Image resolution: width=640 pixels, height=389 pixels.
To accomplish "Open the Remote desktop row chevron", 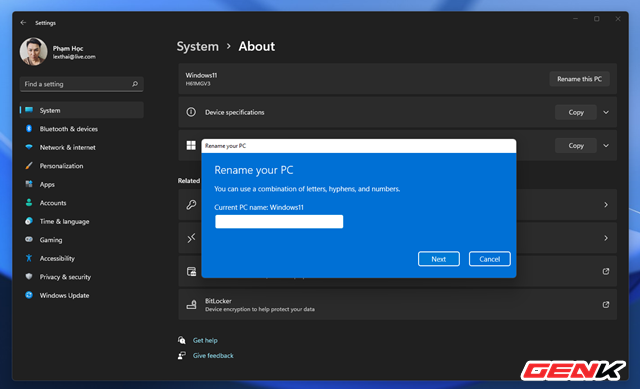I will [x=606, y=238].
